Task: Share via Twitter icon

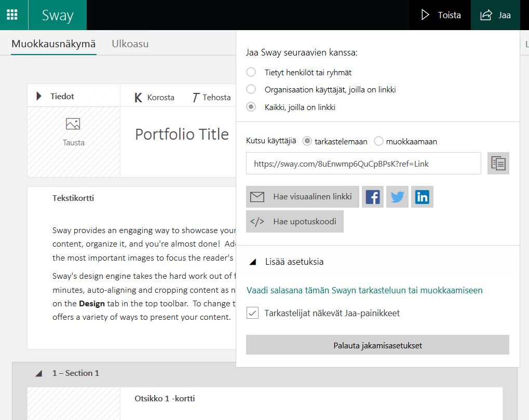Action: [398, 197]
